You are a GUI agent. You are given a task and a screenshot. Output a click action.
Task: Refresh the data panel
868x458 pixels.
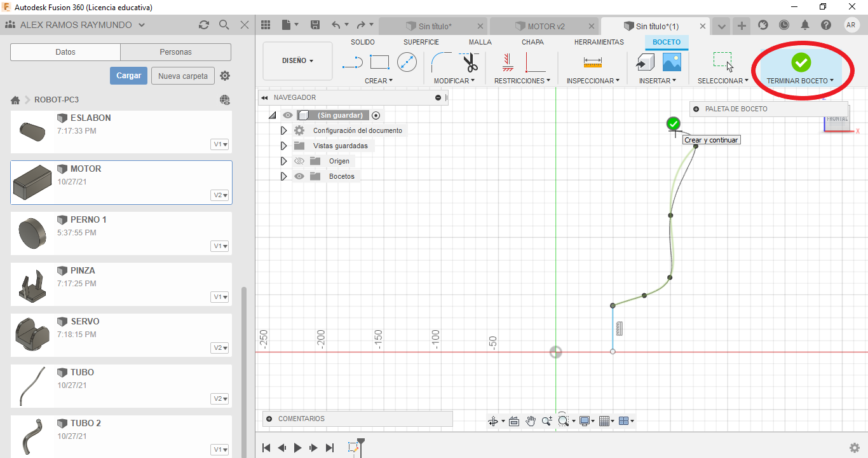pos(203,25)
